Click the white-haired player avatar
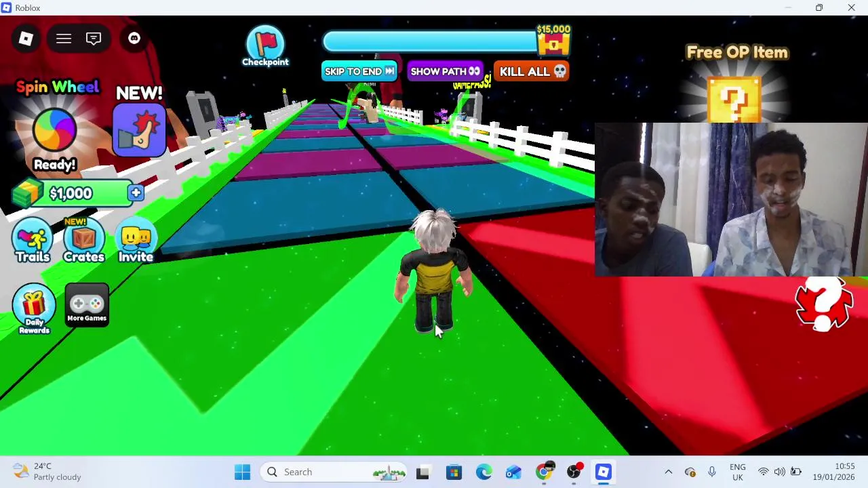 (x=435, y=271)
